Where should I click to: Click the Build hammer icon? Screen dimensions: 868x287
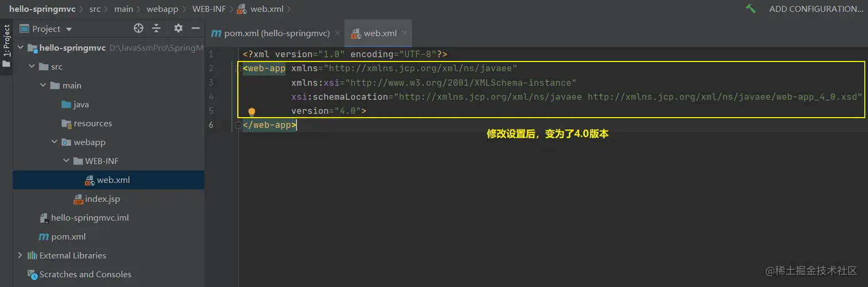click(750, 9)
